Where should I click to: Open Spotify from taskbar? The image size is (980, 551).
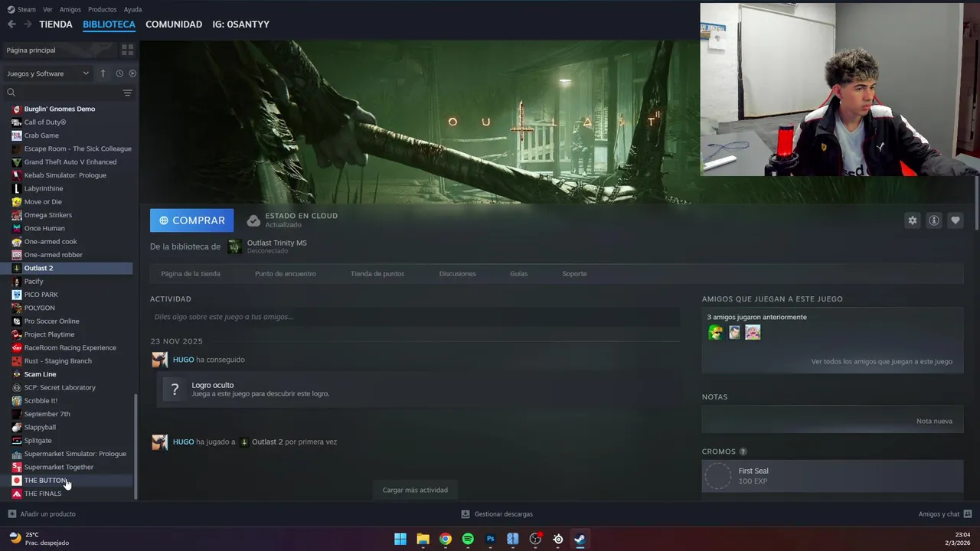tap(468, 539)
